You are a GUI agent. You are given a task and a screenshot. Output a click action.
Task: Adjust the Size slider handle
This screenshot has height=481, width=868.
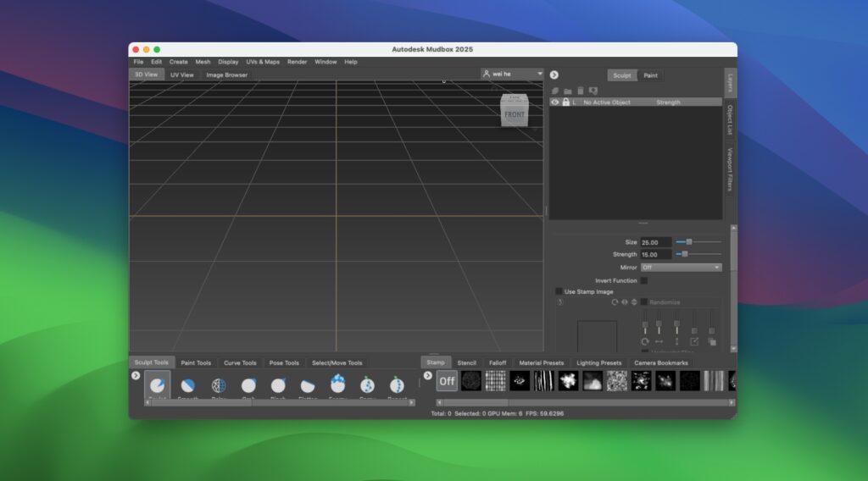click(688, 242)
